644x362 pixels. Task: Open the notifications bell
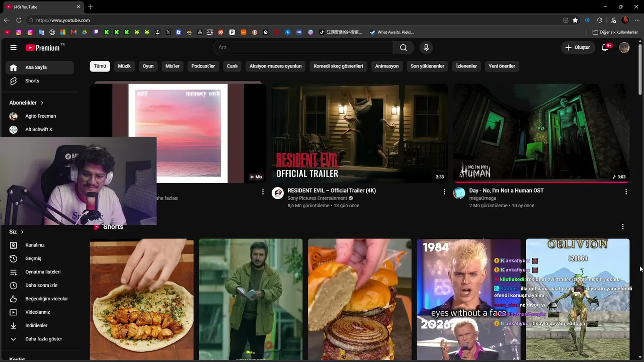(605, 48)
